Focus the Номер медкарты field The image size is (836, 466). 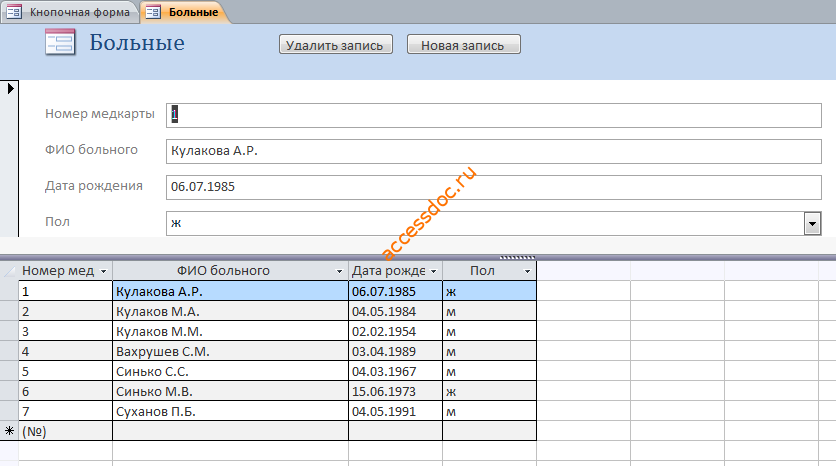coord(493,115)
